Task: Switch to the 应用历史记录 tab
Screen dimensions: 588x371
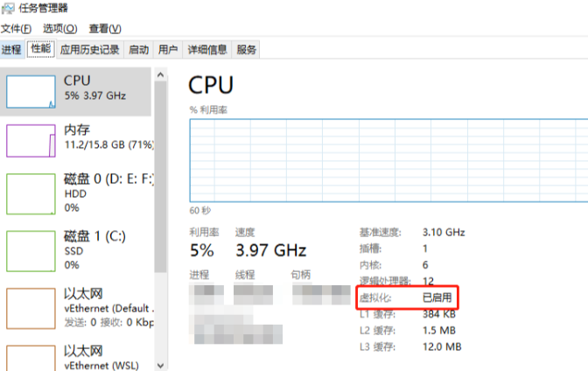Action: [89, 50]
